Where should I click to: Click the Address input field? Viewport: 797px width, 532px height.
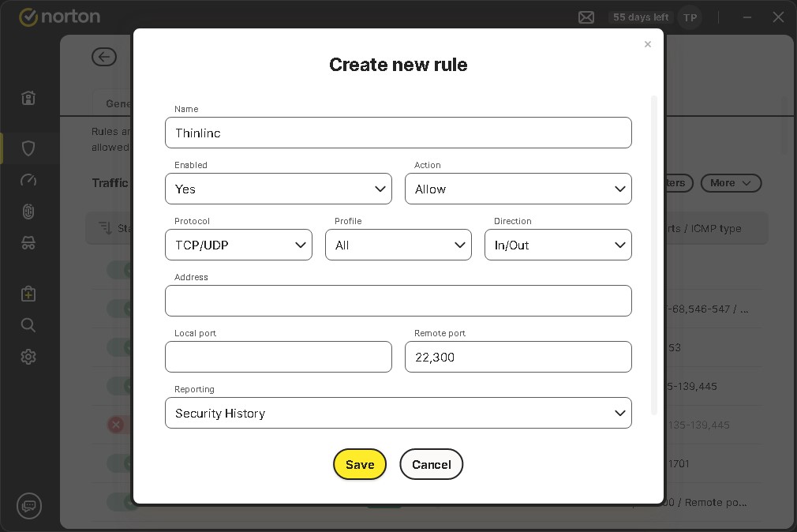click(x=398, y=302)
